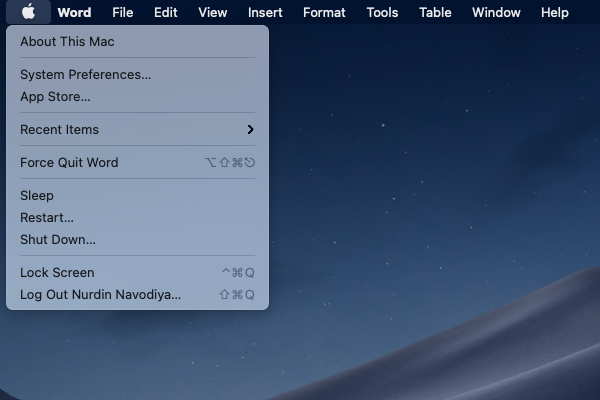Select Sleep in Apple menu
Viewport: 600px width, 400px height.
pyautogui.click(x=137, y=196)
